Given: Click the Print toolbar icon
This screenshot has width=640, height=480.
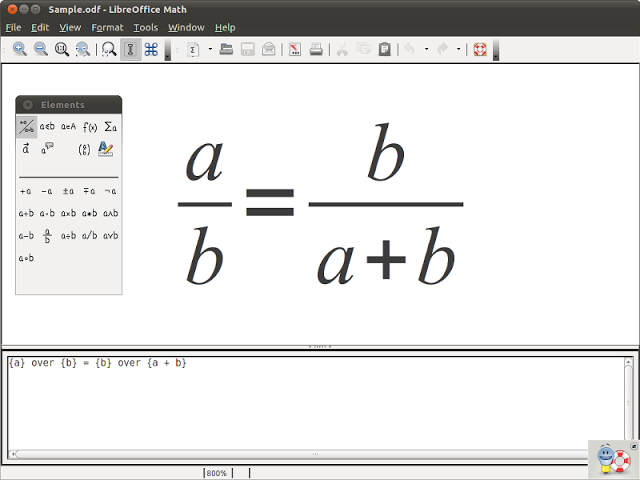Looking at the screenshot, I should coord(316,49).
